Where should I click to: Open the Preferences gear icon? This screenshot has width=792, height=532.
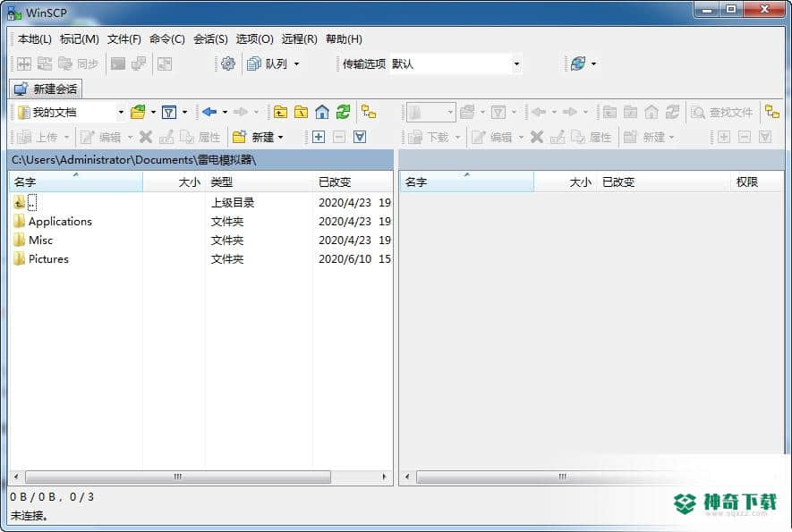228,63
